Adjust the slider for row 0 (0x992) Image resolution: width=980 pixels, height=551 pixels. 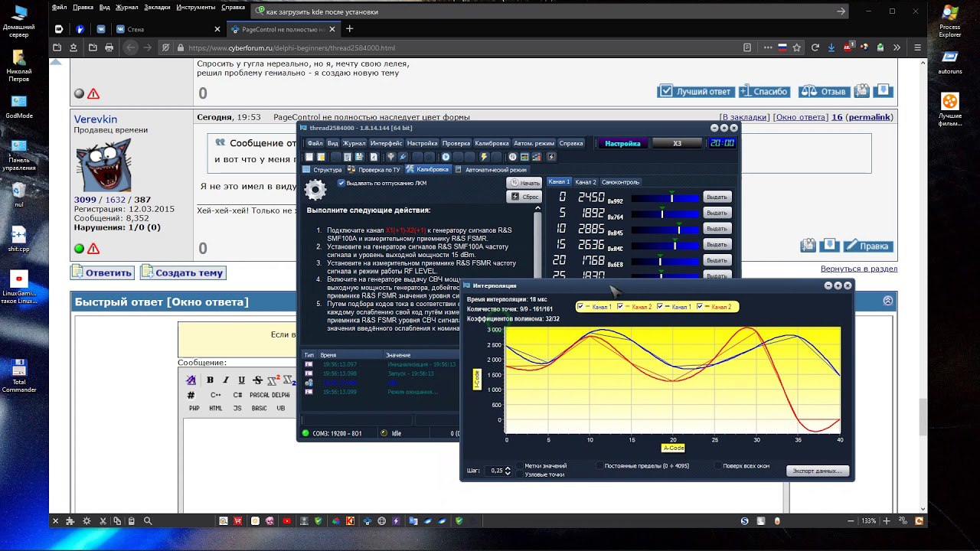[665, 197]
